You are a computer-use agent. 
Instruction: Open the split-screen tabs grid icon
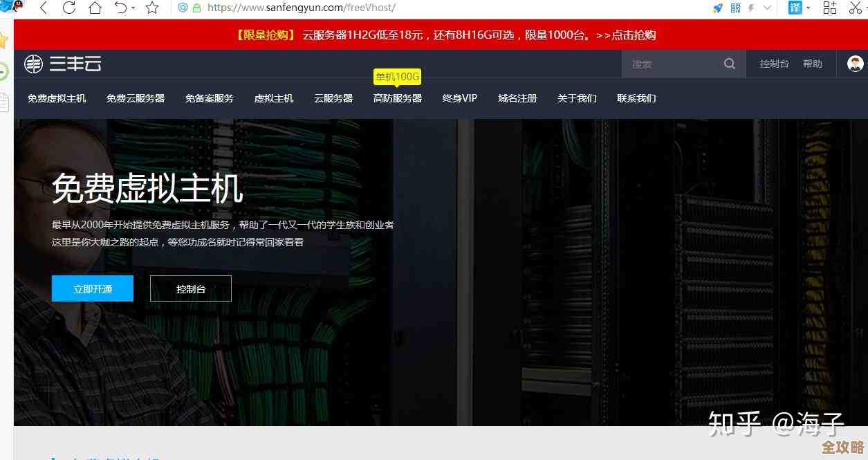click(830, 8)
